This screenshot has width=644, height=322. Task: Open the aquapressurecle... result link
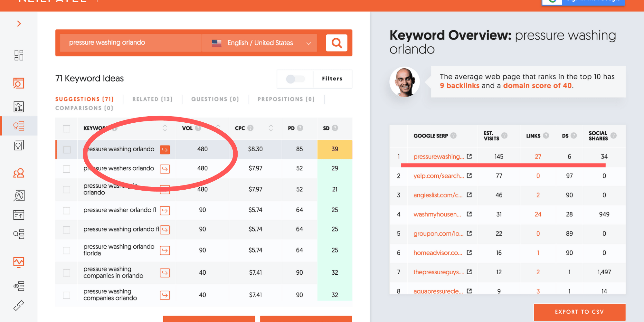point(438,291)
